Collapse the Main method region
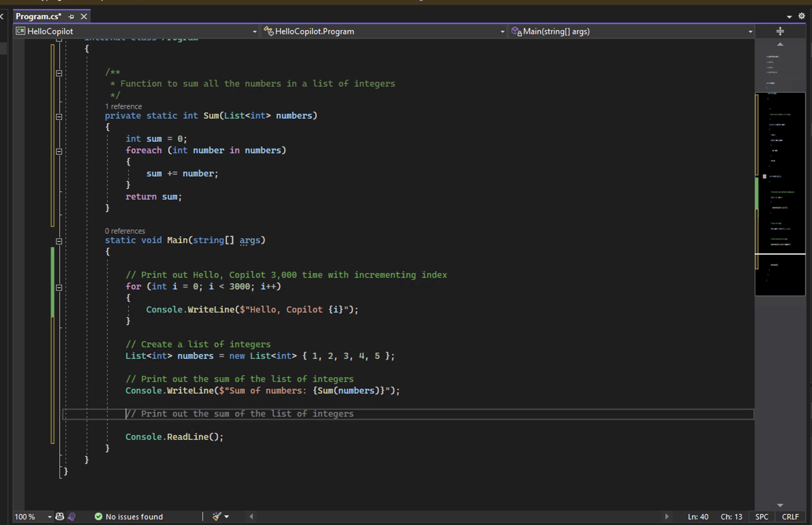 point(59,241)
